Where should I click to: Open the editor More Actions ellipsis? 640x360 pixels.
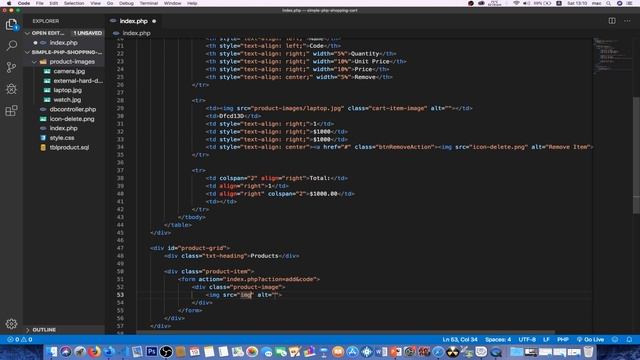point(627,21)
